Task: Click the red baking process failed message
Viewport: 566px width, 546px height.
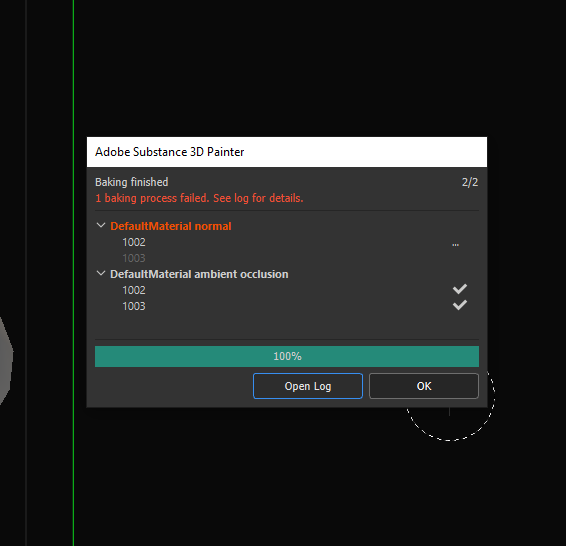Action: tap(199, 198)
